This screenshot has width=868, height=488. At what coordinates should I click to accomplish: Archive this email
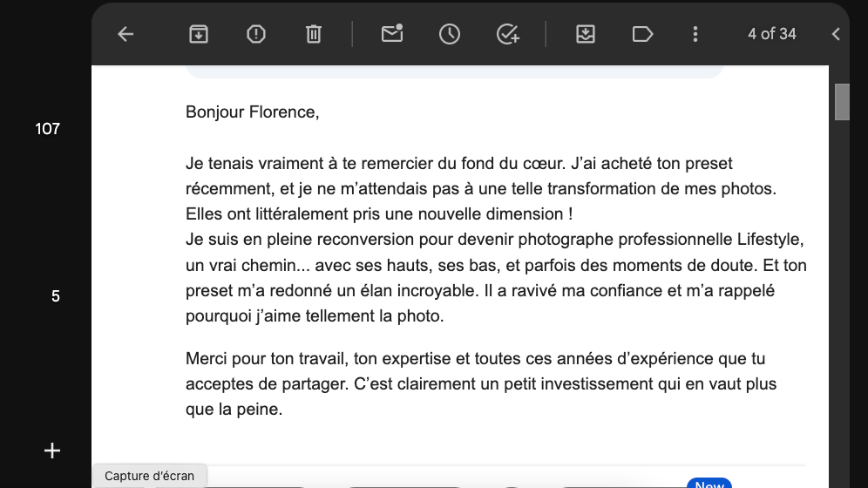pyautogui.click(x=198, y=34)
